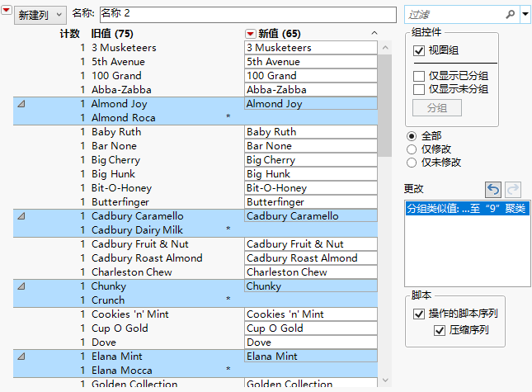Viewport: 532px width, 392px height.
Task: Click the 旧值 (75) column header
Action: coord(112,34)
